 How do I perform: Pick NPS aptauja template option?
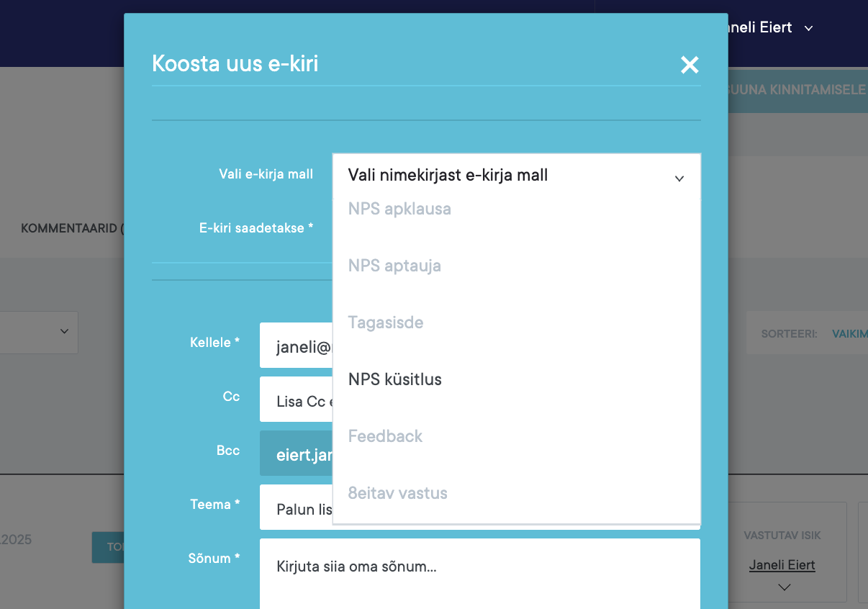tap(394, 266)
